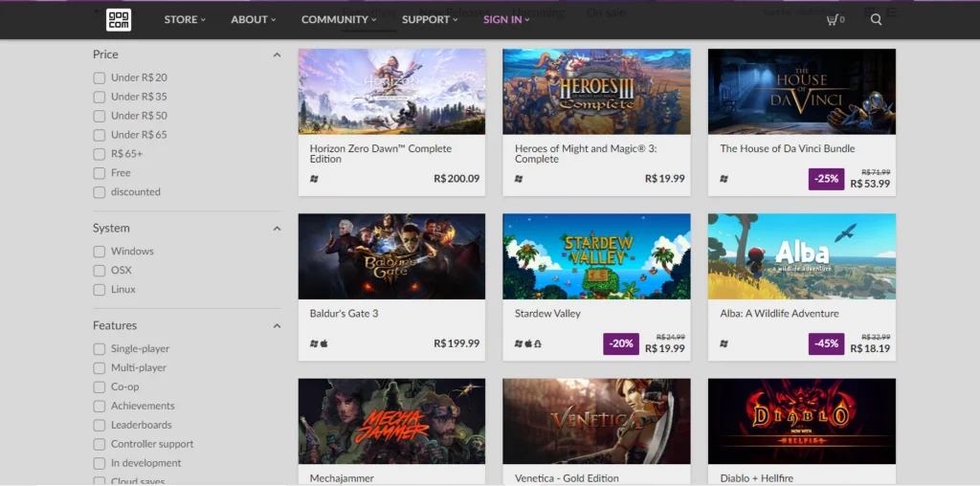This screenshot has width=980, height=486.
Task: Open Horizon Zero Dawn Complete Edition title
Action: tap(381, 154)
